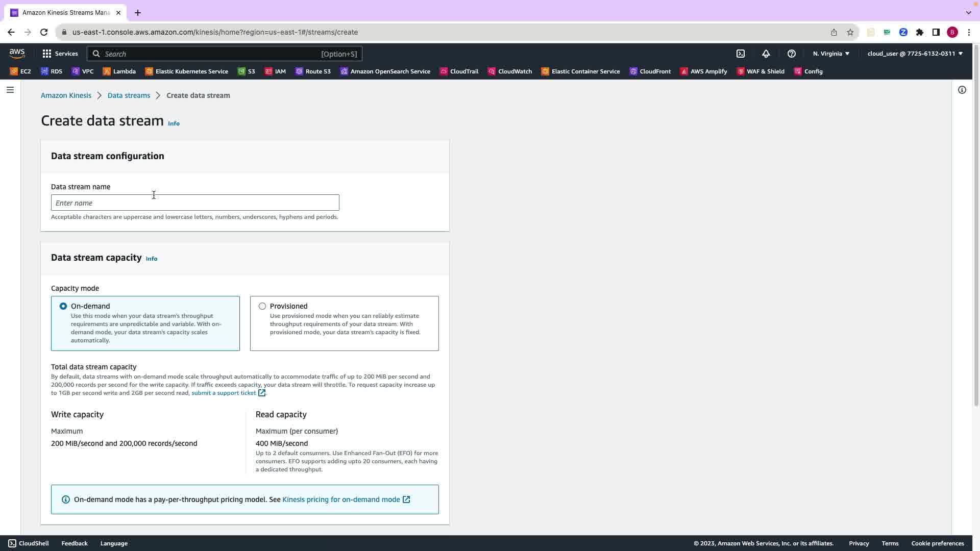Click the Data stream name input field
The image size is (980, 551).
click(195, 203)
